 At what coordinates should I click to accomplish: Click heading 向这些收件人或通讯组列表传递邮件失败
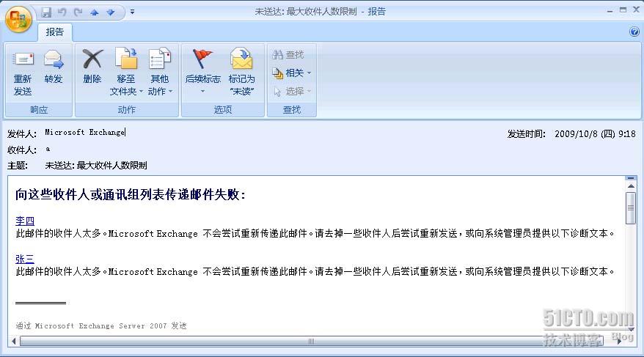(131, 194)
